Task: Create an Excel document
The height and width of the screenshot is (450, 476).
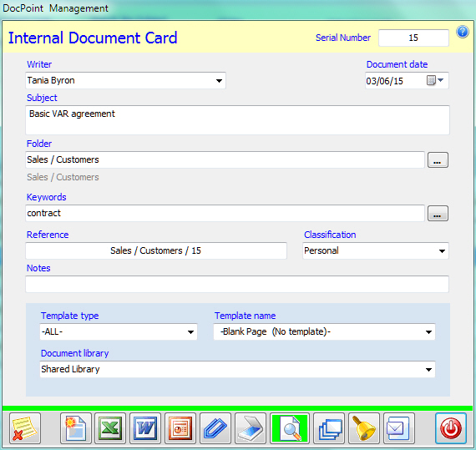Action: 110,428
